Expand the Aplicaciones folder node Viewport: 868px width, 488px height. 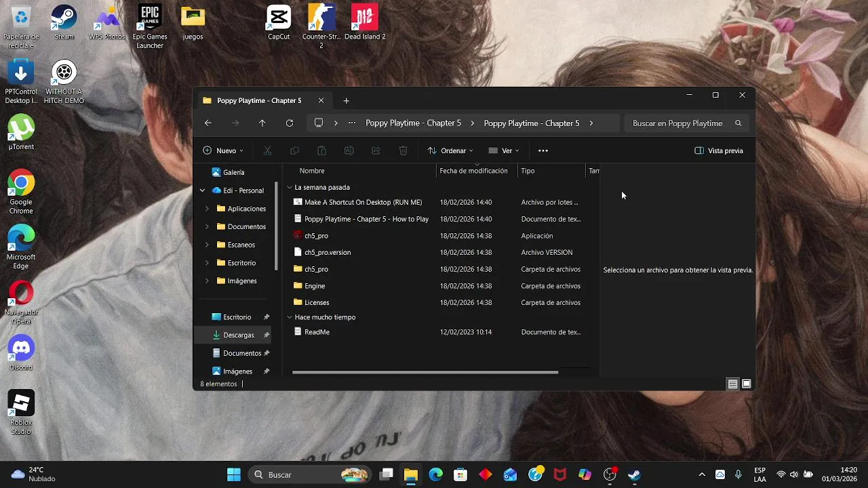click(x=207, y=209)
